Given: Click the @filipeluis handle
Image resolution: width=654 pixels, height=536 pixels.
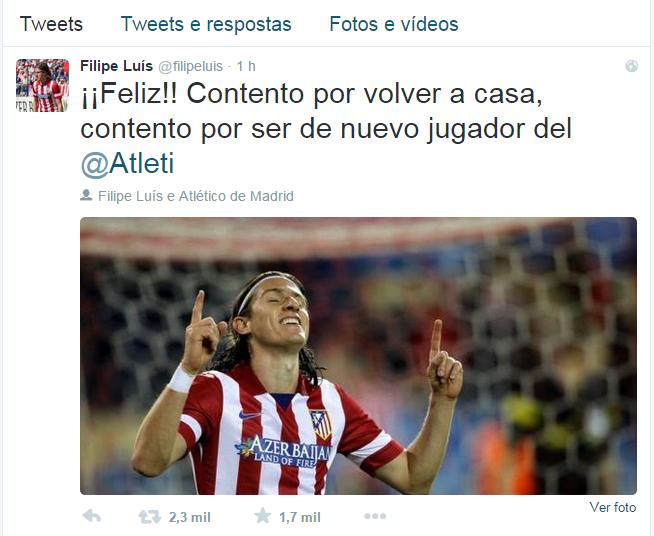Looking at the screenshot, I should pyautogui.click(x=191, y=66).
